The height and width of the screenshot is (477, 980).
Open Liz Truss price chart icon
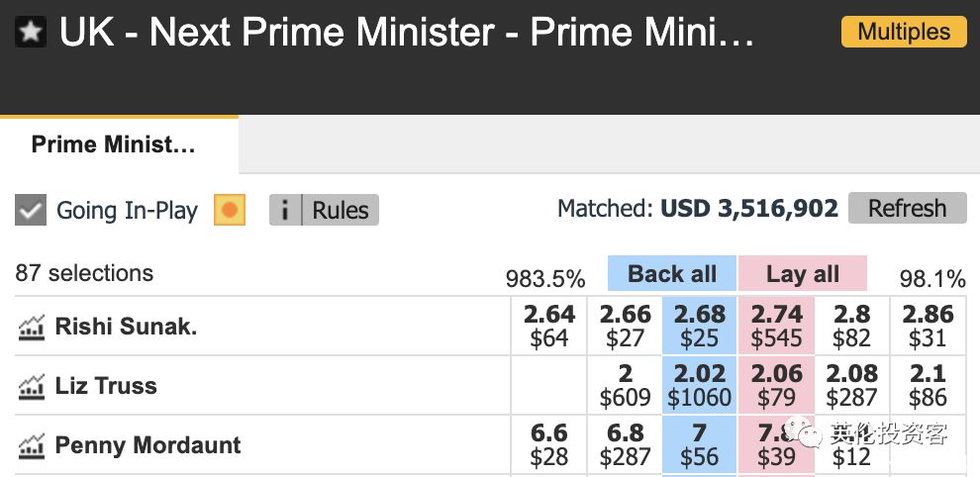pyautogui.click(x=32, y=386)
